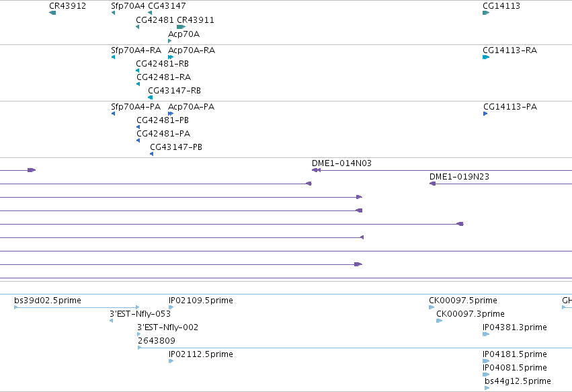This screenshot has width=572, height=392.
Task: Select EST IP02112.5prime
Action: pos(201,354)
